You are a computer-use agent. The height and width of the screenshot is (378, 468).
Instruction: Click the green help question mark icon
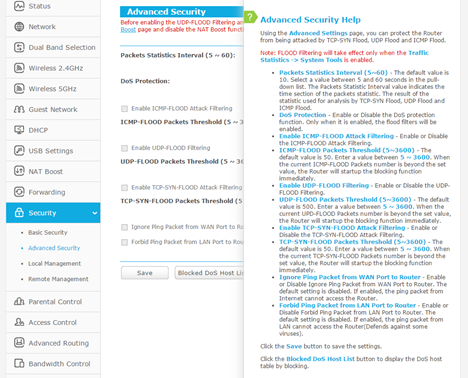click(250, 17)
